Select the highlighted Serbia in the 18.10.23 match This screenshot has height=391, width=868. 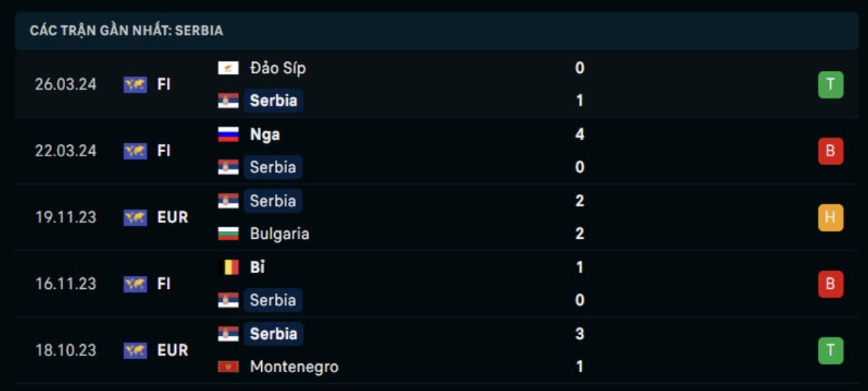[273, 334]
